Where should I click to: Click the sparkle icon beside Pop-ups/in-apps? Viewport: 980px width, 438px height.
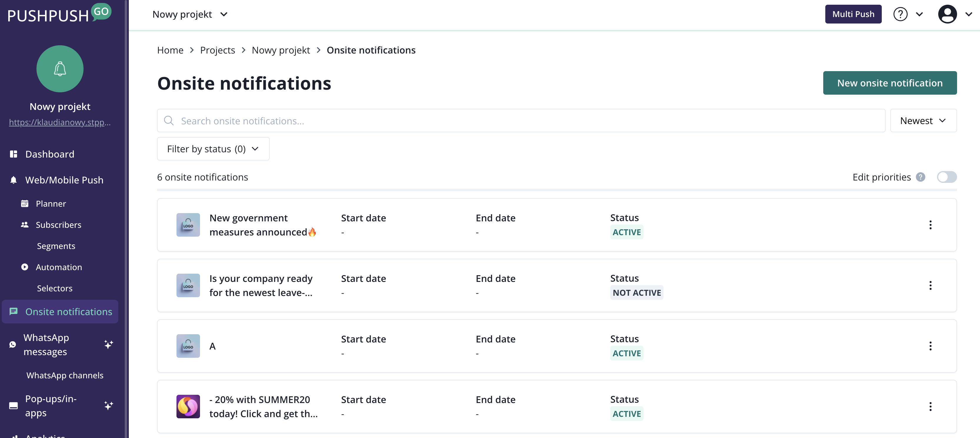pyautogui.click(x=109, y=406)
